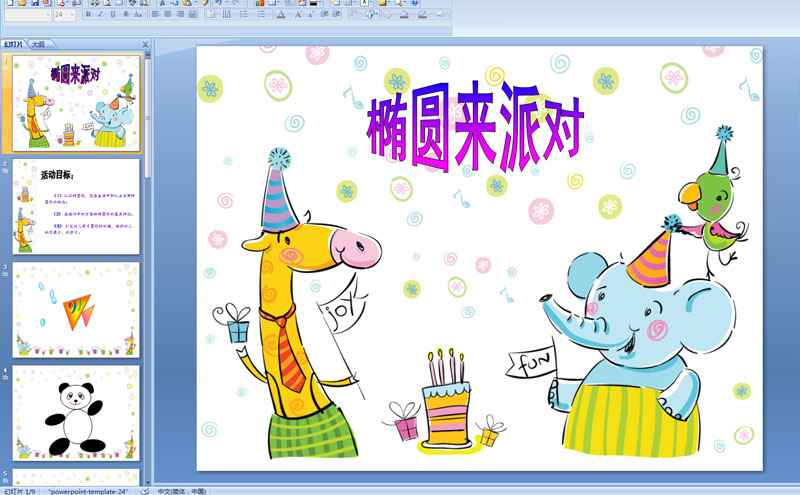Click the birthday cake on slide

point(447,401)
